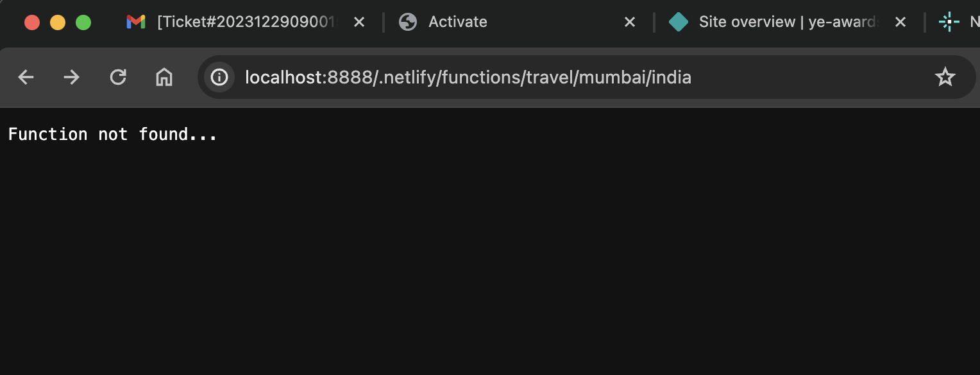
Task: Click the 'Function not found...' text
Action: click(x=113, y=134)
